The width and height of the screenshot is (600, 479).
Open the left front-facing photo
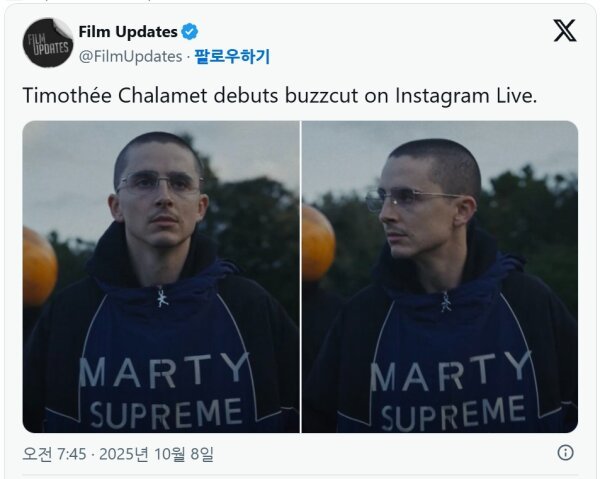click(x=161, y=277)
